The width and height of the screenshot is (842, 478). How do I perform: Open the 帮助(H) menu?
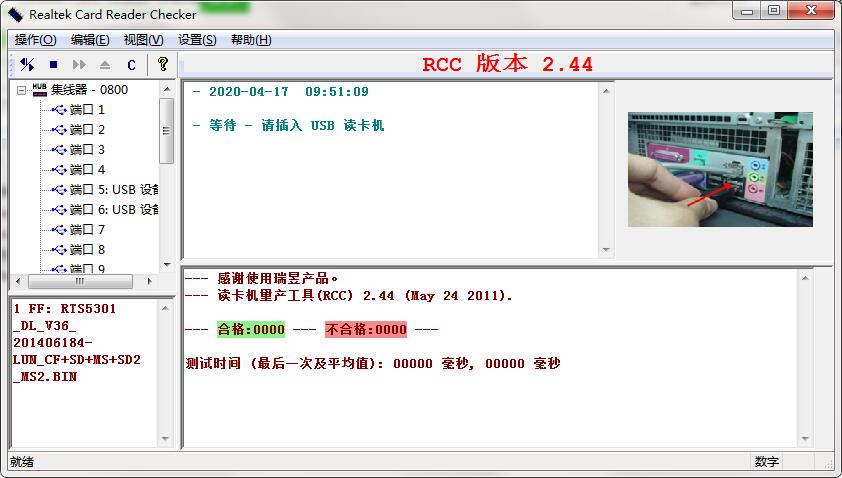(x=251, y=40)
